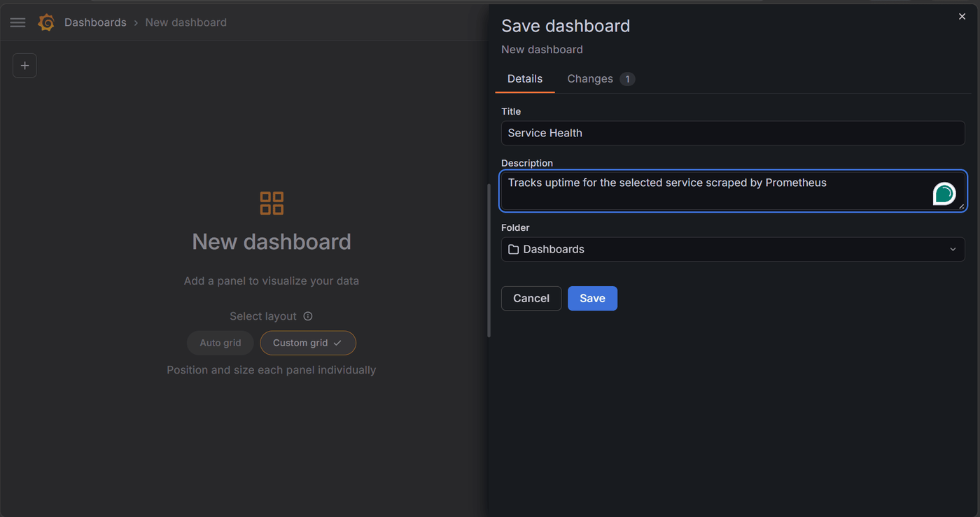Click the plus add button

(x=24, y=66)
